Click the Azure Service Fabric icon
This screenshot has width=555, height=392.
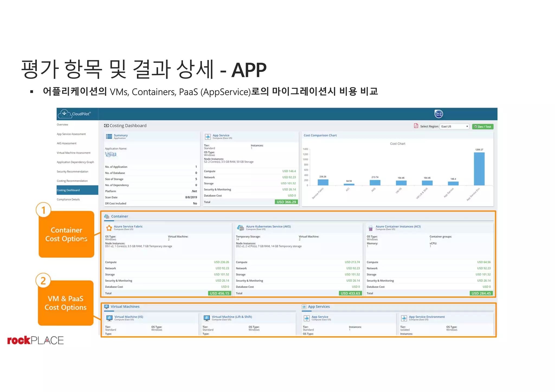point(109,228)
